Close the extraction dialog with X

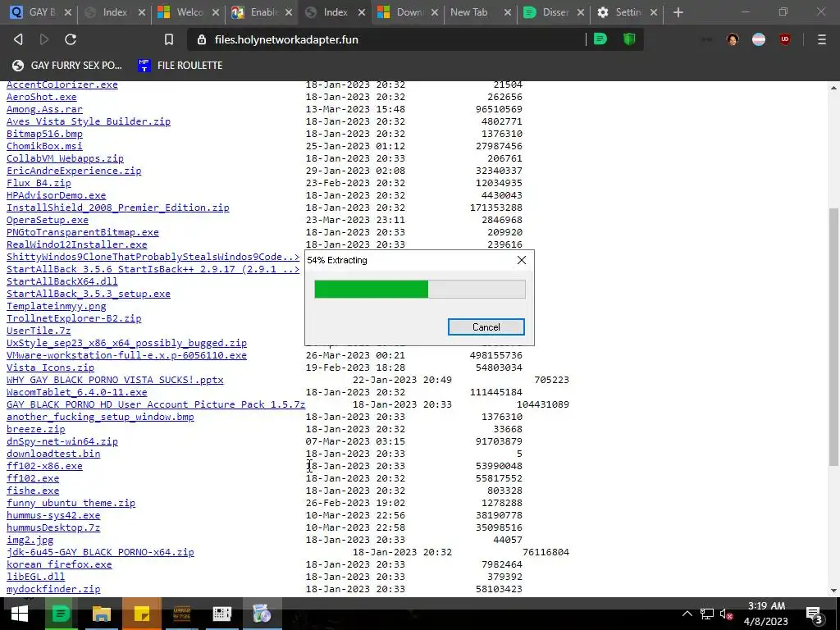521,260
